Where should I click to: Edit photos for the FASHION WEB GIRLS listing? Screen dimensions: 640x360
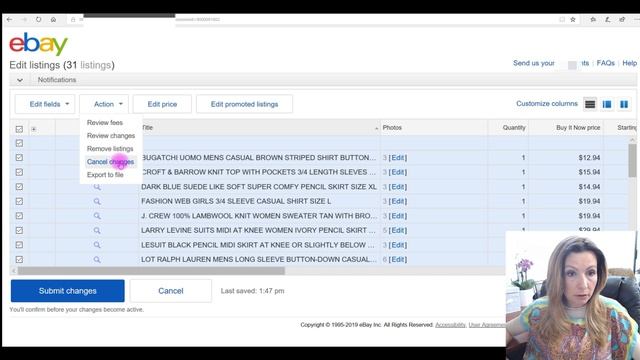tap(398, 201)
